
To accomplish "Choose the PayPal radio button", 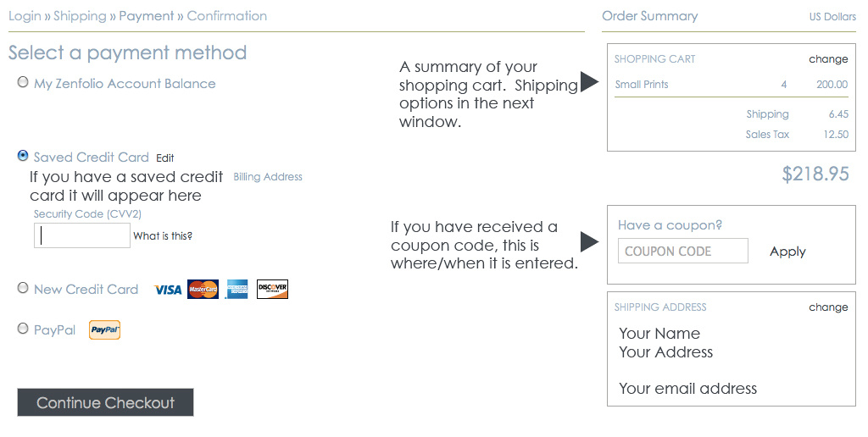I will [23, 329].
